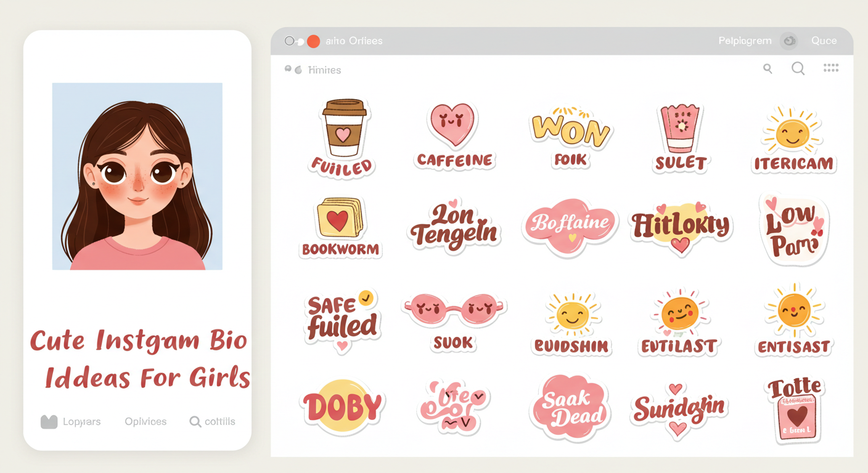Open the Opivices tab on phone card
868x473 pixels.
click(x=145, y=422)
